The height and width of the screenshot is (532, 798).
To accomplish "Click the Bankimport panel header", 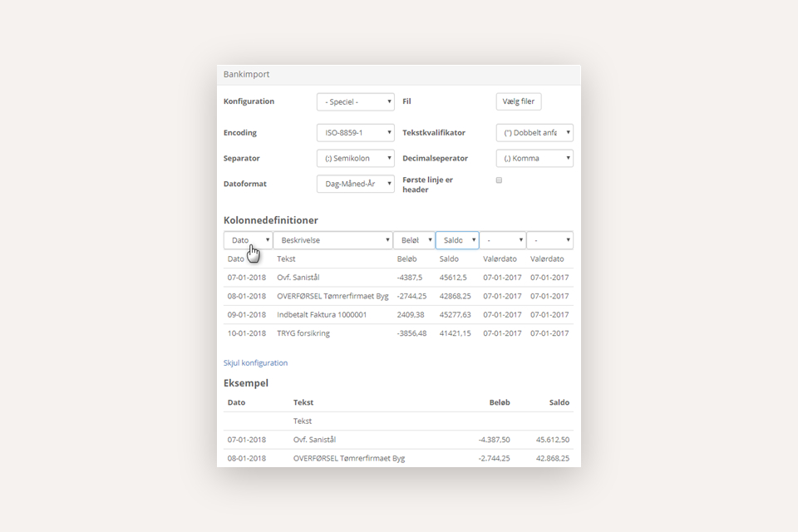I will click(x=398, y=74).
